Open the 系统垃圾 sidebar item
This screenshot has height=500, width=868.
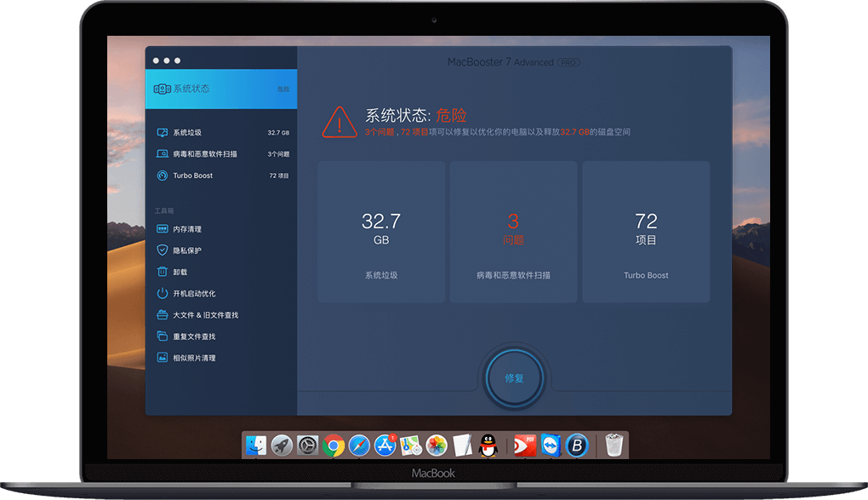(x=221, y=133)
